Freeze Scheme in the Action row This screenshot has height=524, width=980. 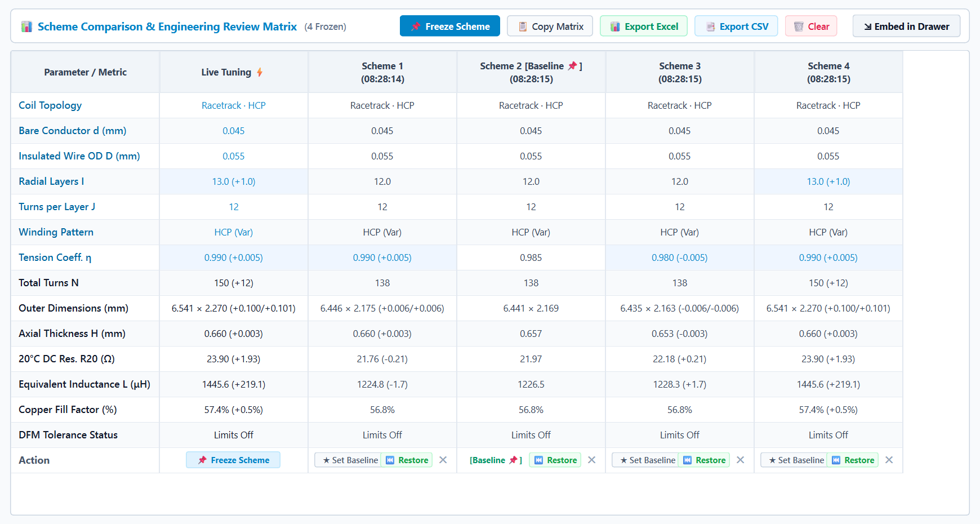pos(233,460)
